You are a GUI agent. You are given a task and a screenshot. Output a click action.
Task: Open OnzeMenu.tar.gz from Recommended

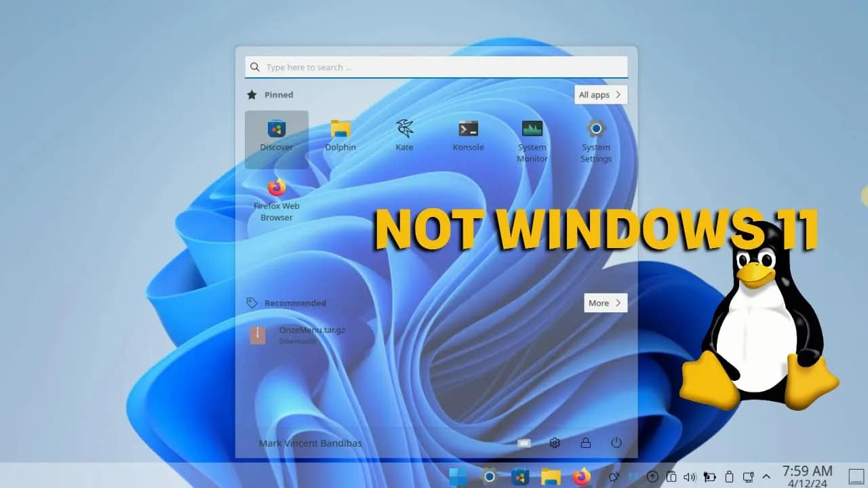point(295,335)
